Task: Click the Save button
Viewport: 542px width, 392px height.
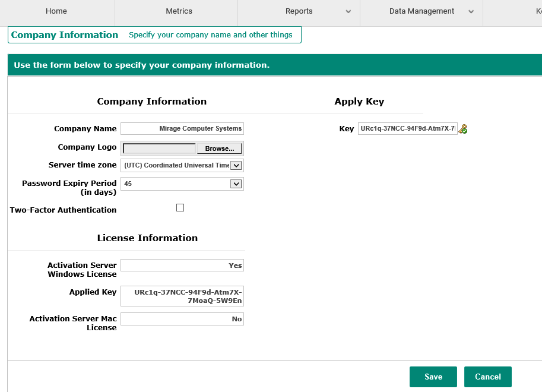Action: point(433,377)
